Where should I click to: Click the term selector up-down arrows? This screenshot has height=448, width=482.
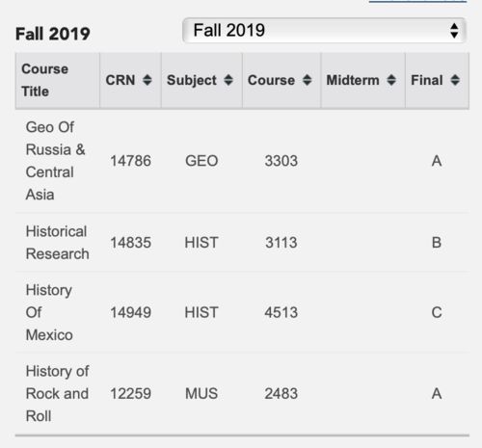point(454,31)
